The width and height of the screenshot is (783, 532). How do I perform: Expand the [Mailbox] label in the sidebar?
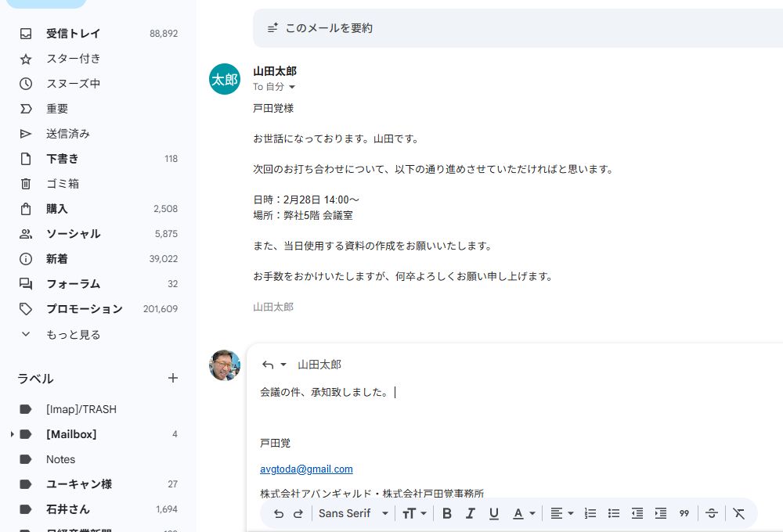point(11,434)
